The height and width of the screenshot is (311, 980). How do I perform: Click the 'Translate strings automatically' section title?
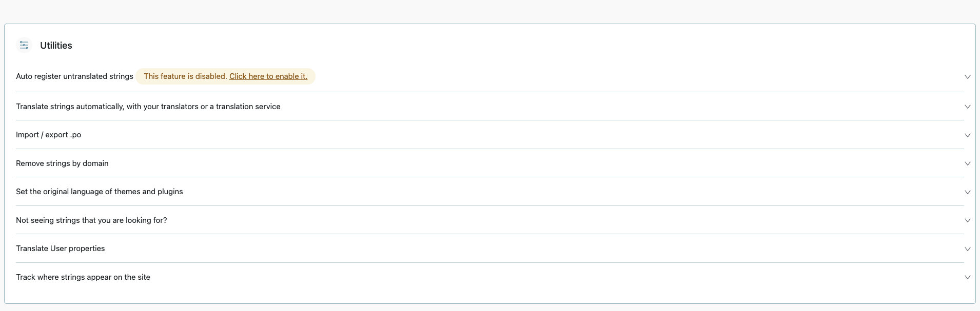(148, 107)
